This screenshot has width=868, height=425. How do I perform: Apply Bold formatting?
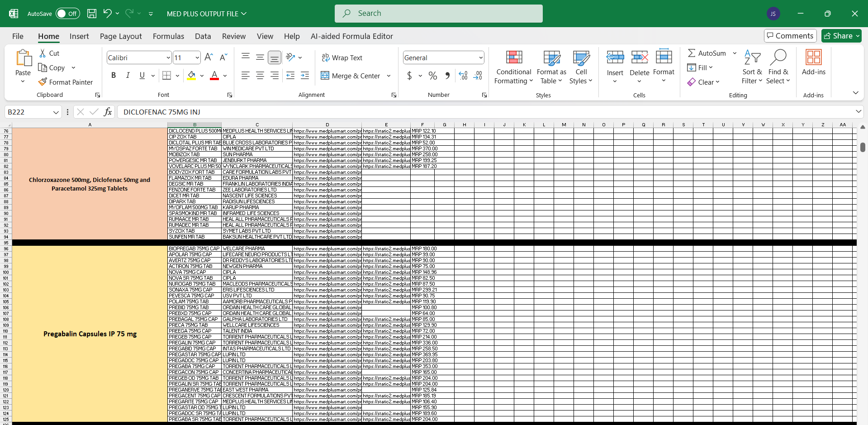coord(114,76)
